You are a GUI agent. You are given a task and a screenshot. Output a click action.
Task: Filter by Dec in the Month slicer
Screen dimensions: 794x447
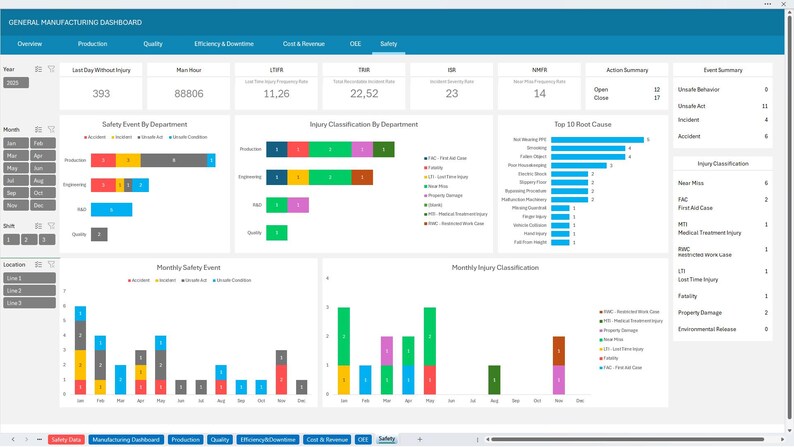[43, 206]
